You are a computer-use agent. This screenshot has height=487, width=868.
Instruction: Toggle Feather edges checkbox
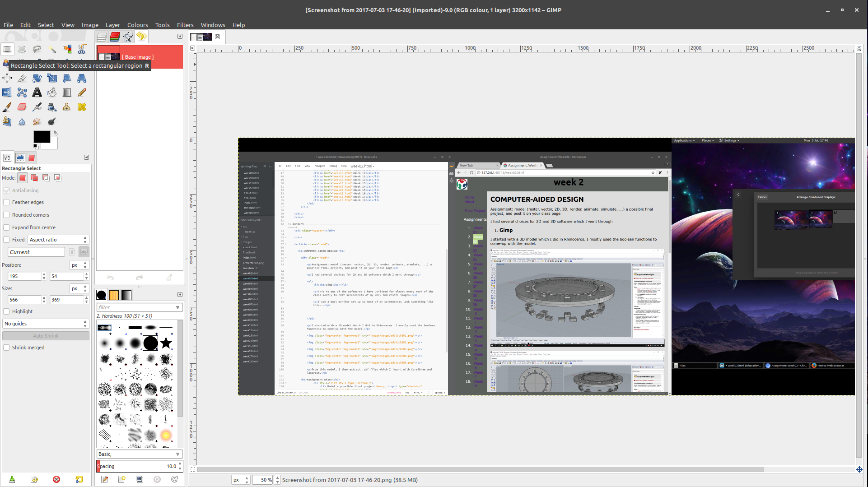(x=6, y=202)
